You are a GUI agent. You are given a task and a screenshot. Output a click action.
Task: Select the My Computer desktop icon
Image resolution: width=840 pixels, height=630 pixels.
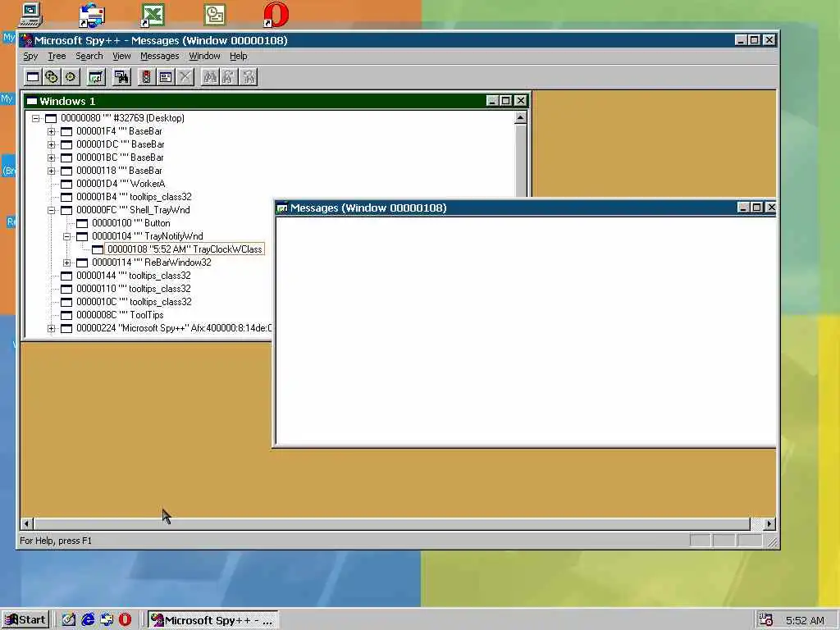pyautogui.click(x=31, y=15)
